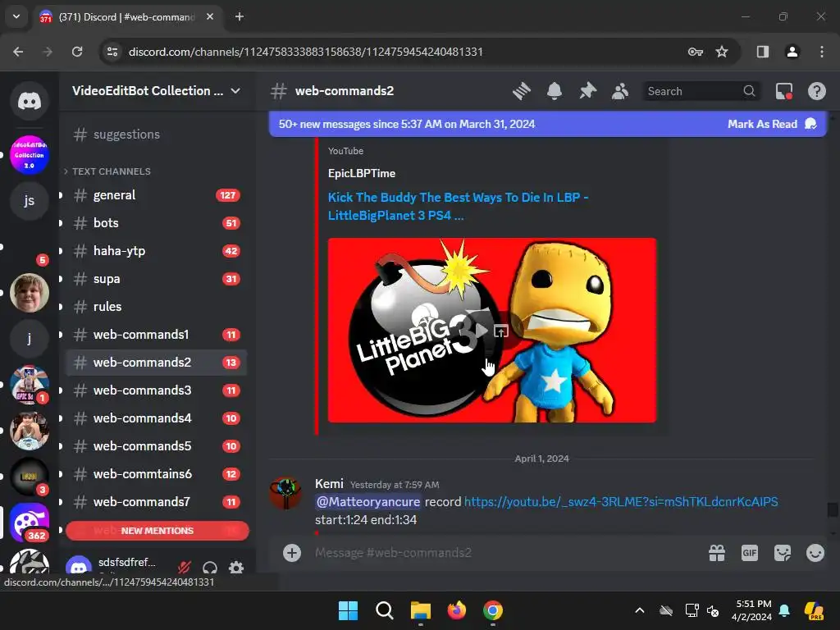The height and width of the screenshot is (630, 840).
Task: Select the VideoEditBot Collection 2.0 server icon
Action: click(x=29, y=155)
